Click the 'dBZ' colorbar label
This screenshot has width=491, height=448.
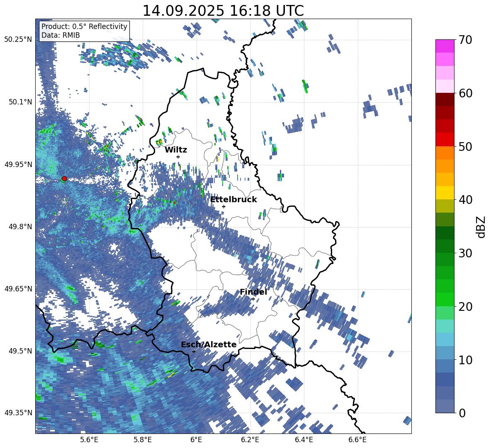coord(481,227)
